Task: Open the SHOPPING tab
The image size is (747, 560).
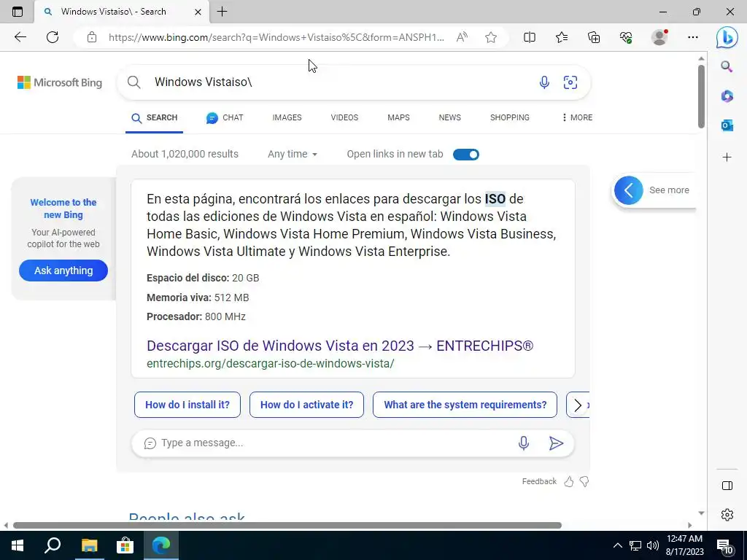Action: point(510,117)
